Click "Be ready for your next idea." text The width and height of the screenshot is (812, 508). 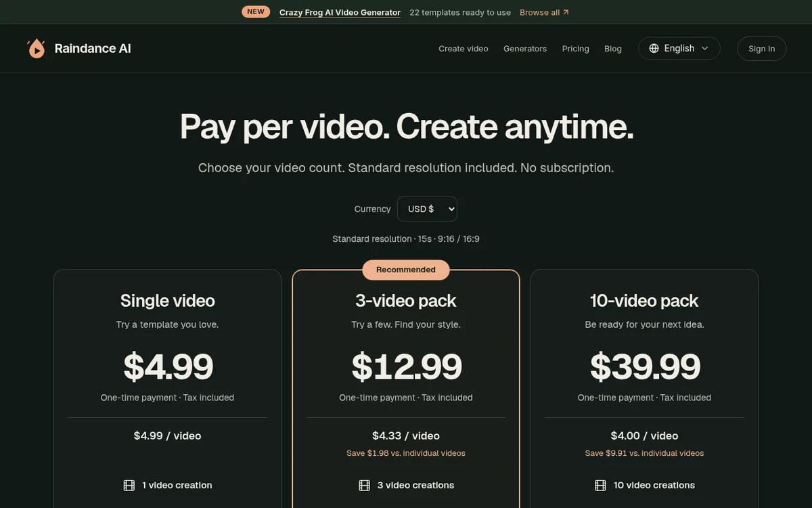click(x=644, y=324)
